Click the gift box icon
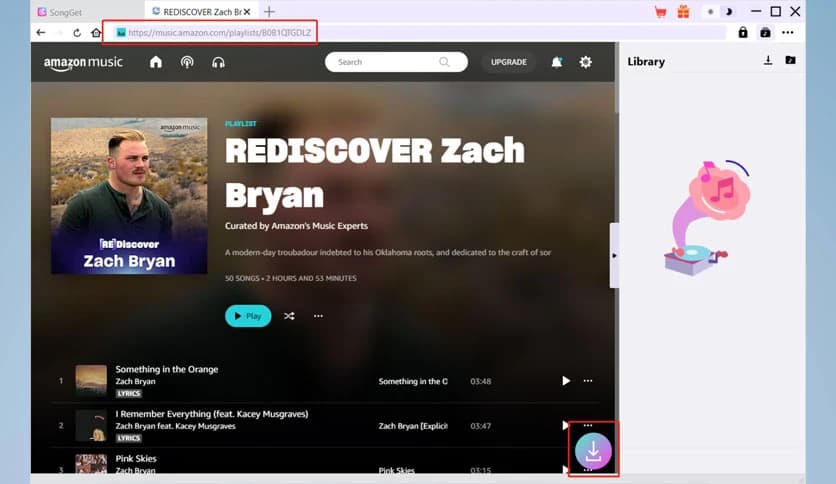This screenshot has height=484, width=836. point(683,12)
